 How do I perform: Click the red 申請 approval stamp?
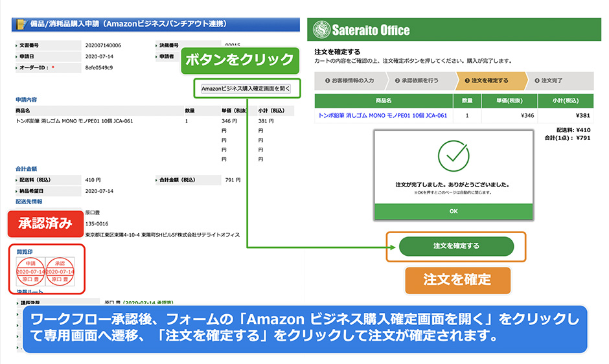click(31, 271)
